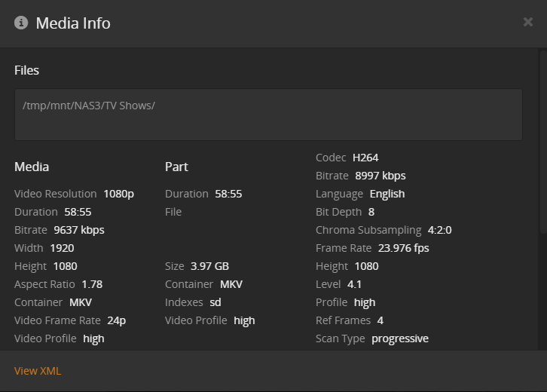547x392 pixels.
Task: Click the English language value
Action: (x=387, y=194)
